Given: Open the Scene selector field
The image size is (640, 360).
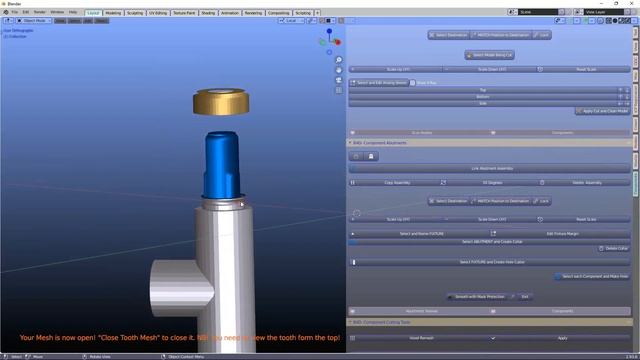Looking at the screenshot, I should pyautogui.click(x=538, y=12).
